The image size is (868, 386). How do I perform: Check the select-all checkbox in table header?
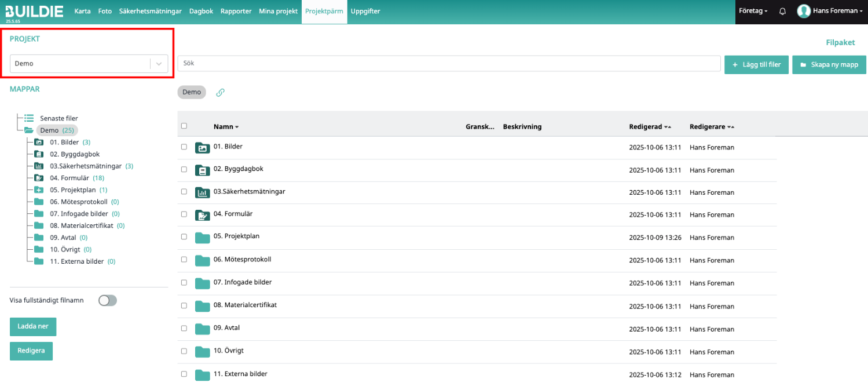click(x=184, y=126)
